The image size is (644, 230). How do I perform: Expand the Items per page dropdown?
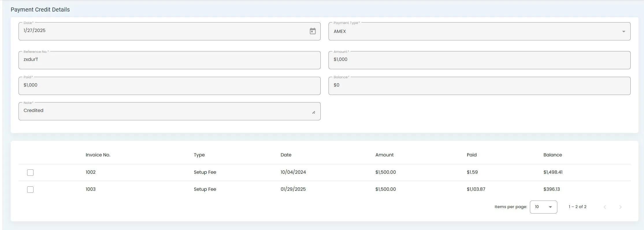tap(543, 207)
